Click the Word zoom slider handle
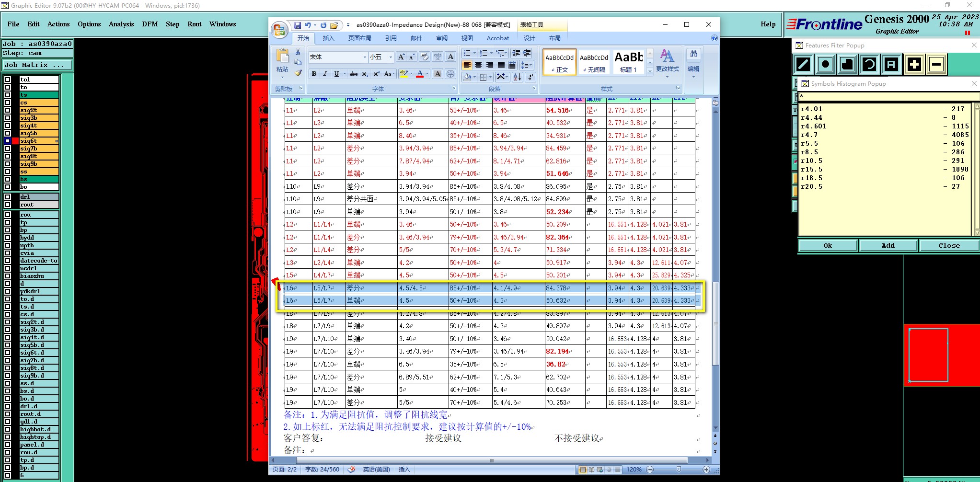The image size is (980, 482). pyautogui.click(x=679, y=470)
